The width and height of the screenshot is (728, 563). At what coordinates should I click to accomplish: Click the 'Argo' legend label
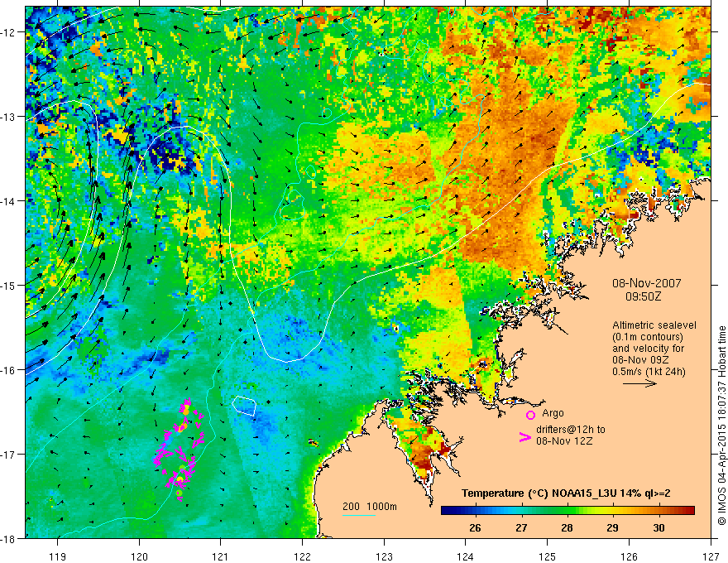pos(553,413)
